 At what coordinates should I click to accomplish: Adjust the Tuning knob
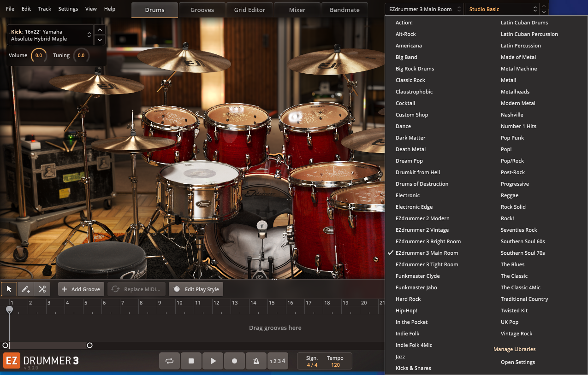[81, 56]
